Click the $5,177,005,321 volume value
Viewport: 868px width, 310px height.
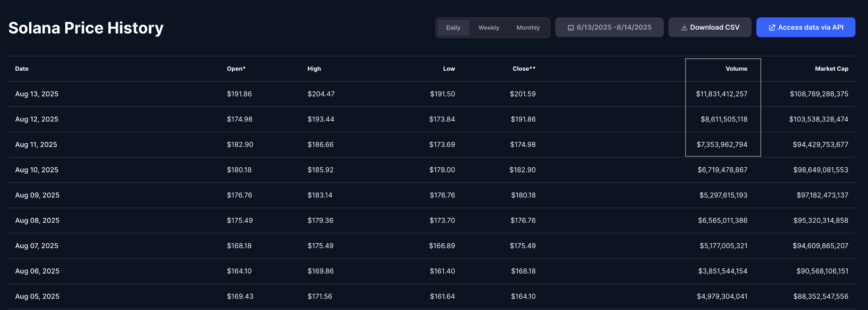[x=723, y=246]
